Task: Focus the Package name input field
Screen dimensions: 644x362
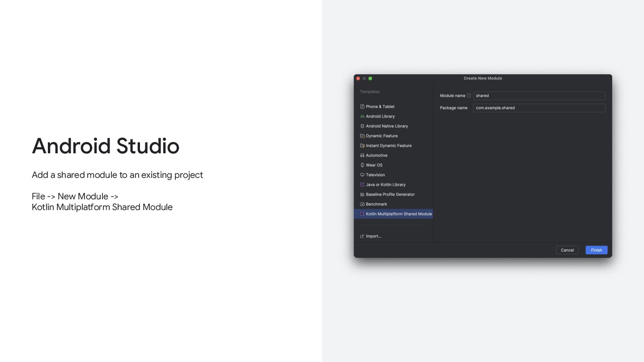Action: 539,108
